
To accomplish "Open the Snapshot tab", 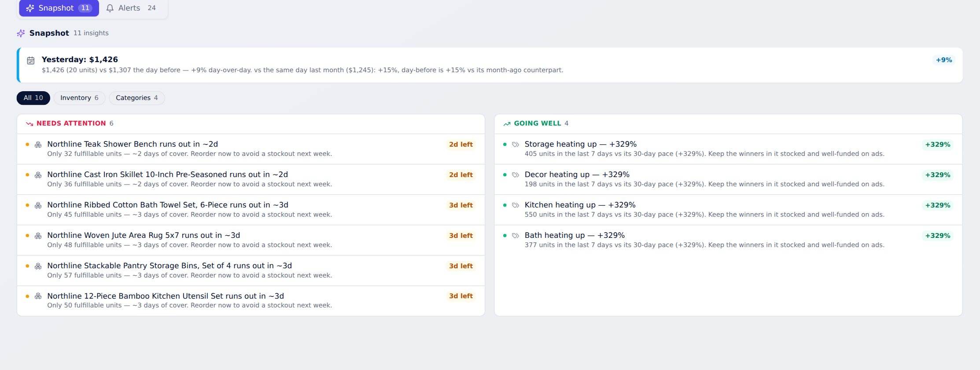I will [x=59, y=8].
